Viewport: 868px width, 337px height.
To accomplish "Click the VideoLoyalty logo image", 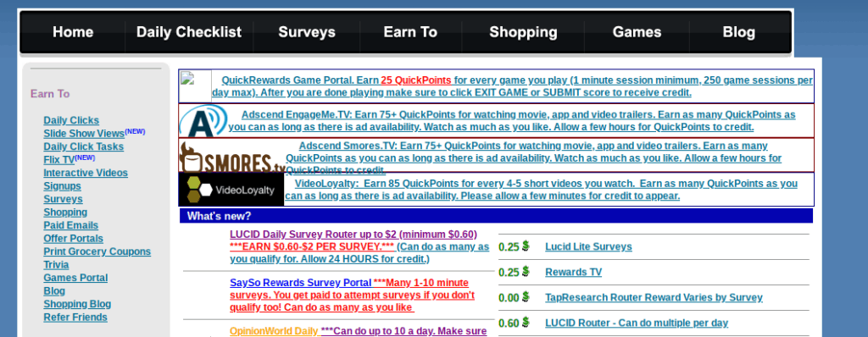I will [x=231, y=190].
